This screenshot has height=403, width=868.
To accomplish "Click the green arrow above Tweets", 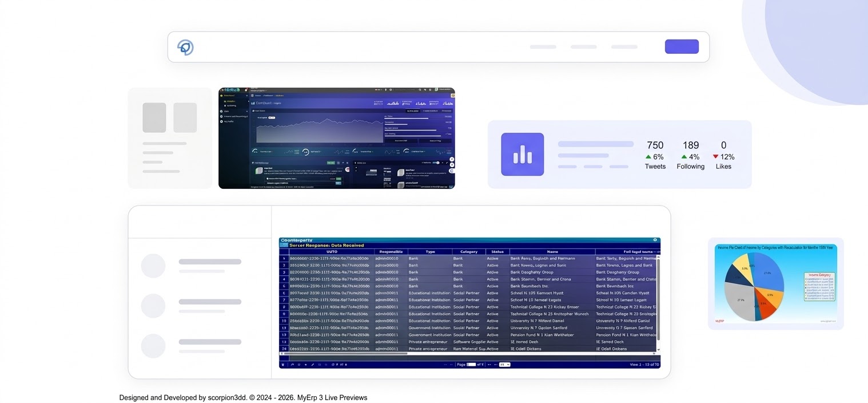I will click(648, 157).
